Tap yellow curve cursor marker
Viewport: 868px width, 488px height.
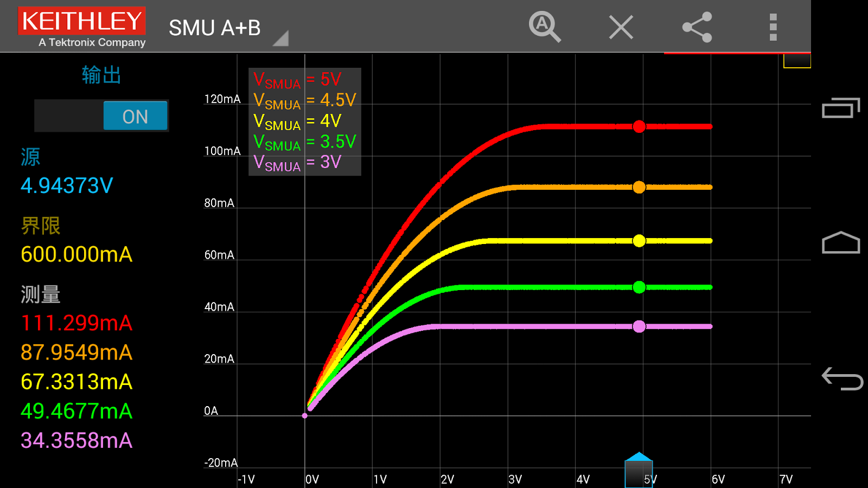pyautogui.click(x=639, y=241)
